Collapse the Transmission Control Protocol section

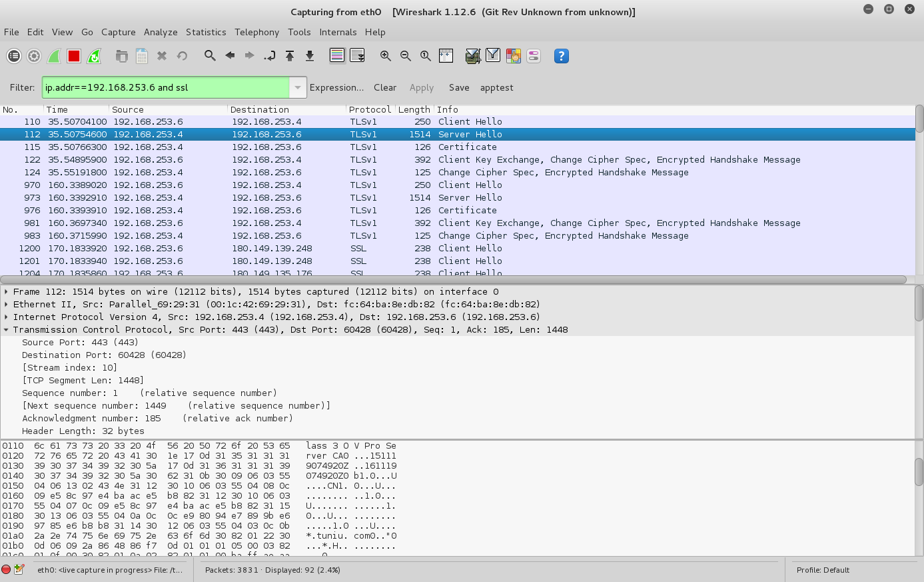tap(6, 329)
